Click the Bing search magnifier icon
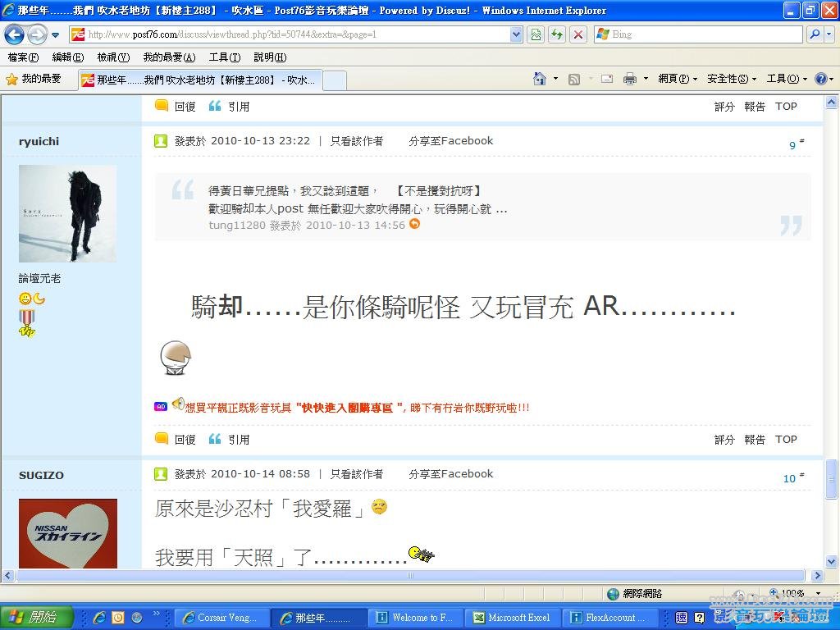The image size is (840, 630). tap(815, 34)
